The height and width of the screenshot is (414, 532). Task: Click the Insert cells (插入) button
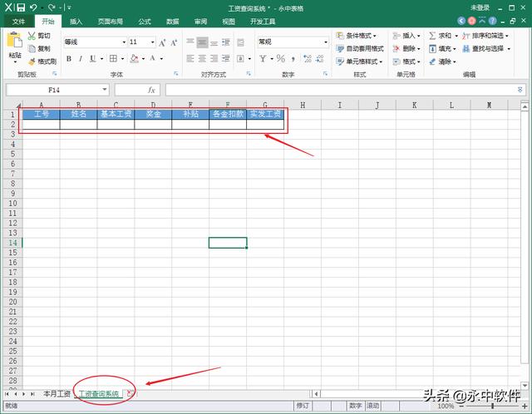click(406, 36)
